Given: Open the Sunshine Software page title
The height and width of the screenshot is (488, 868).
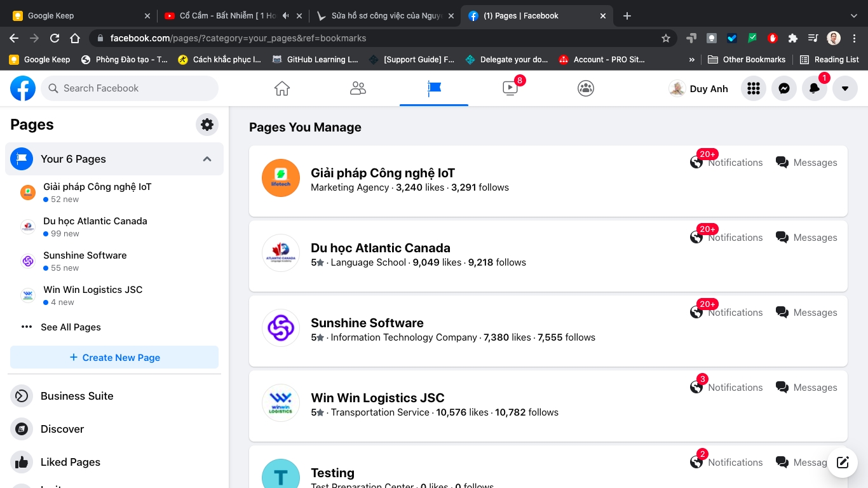Looking at the screenshot, I should 367,323.
